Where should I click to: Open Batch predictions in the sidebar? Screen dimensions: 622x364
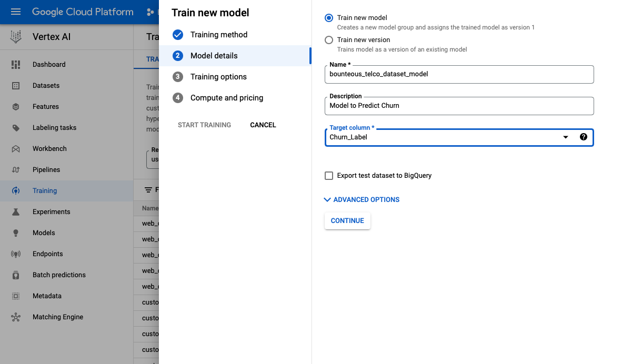tap(67, 275)
